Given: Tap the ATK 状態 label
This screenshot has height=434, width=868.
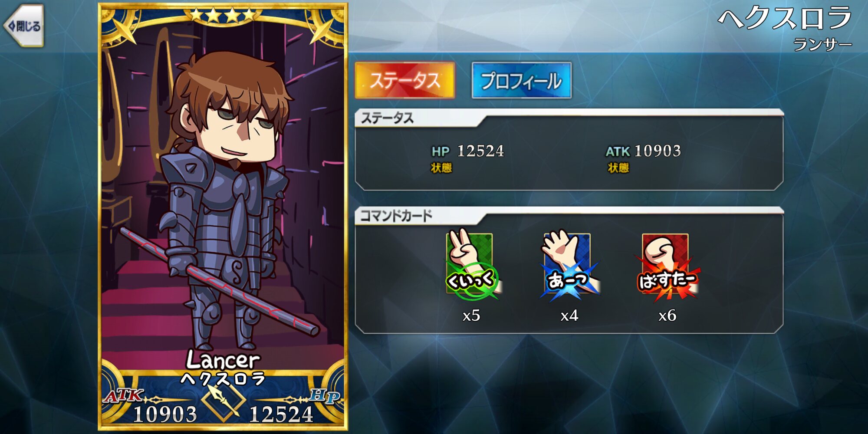Looking at the screenshot, I should pyautogui.click(x=618, y=168).
